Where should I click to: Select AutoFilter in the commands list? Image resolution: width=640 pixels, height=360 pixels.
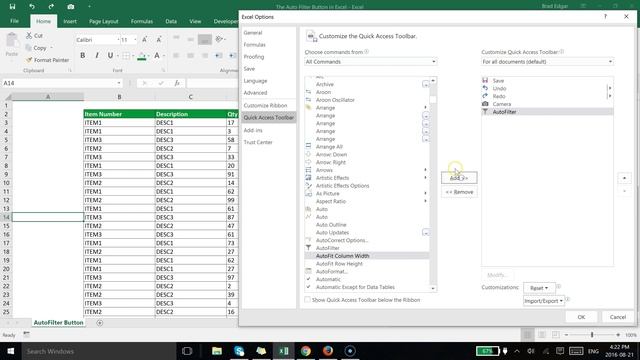367,248
